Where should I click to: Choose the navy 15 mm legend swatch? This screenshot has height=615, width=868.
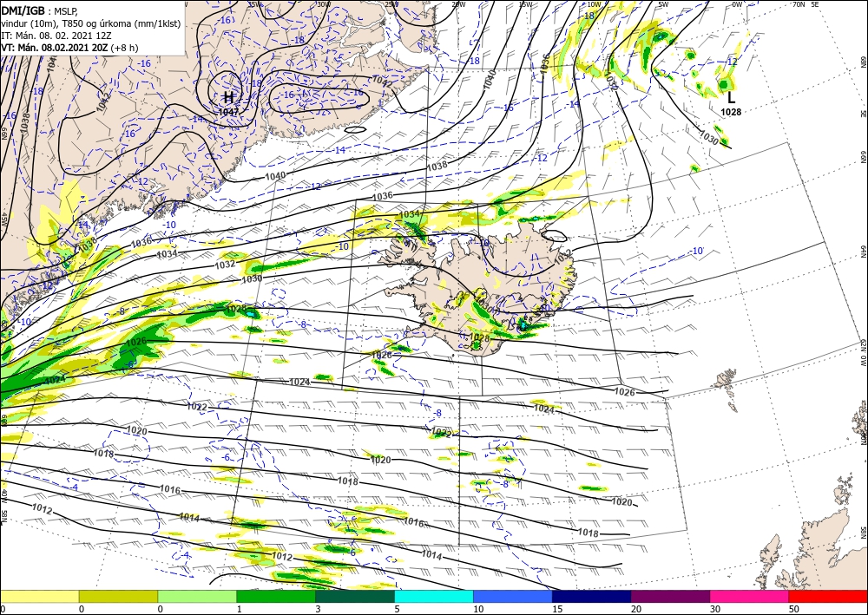(x=592, y=596)
